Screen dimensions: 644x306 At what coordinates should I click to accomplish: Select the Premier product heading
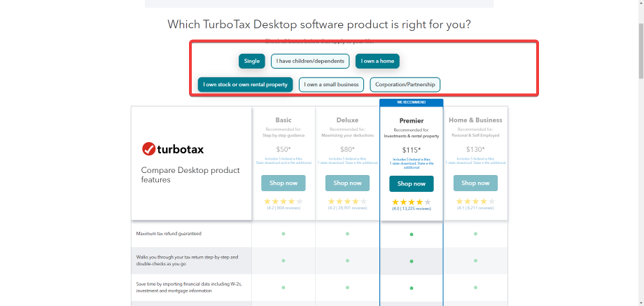click(x=412, y=120)
